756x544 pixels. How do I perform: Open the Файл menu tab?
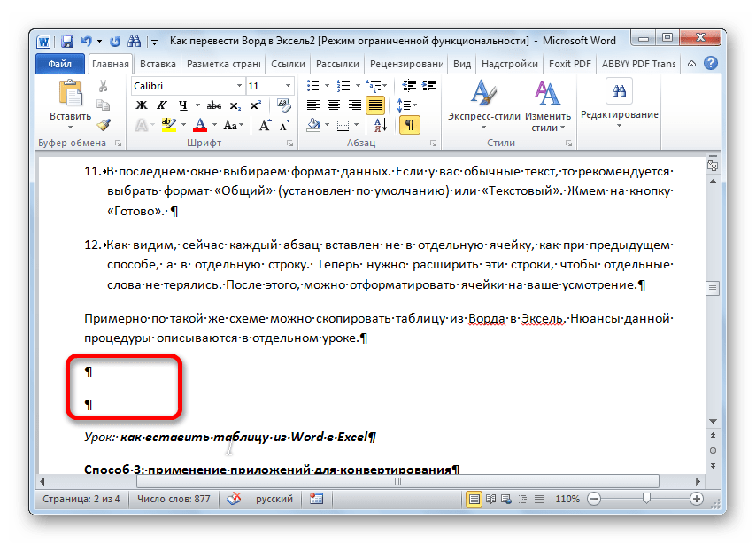(x=60, y=65)
